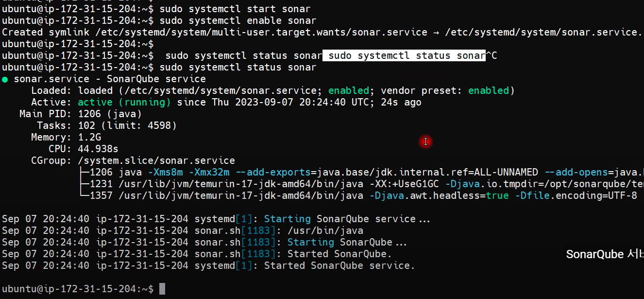
Task: Click sonar.sh log 'Starting SonarQube…'
Action: (204, 242)
